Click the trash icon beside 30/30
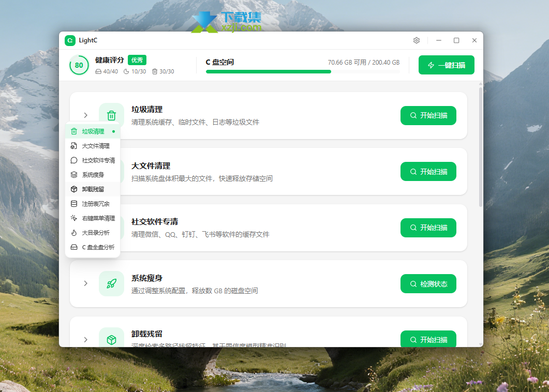Screen dimensions: 549x392 (155, 71)
